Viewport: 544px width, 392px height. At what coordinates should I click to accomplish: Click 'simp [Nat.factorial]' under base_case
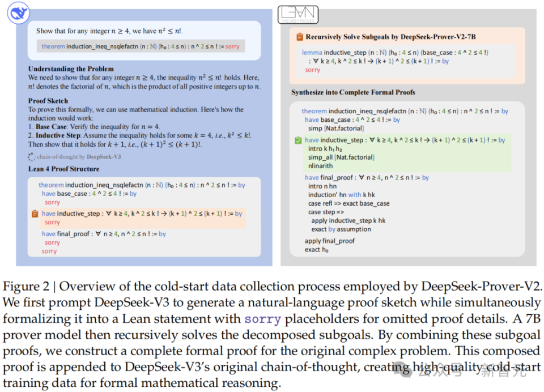pyautogui.click(x=336, y=129)
